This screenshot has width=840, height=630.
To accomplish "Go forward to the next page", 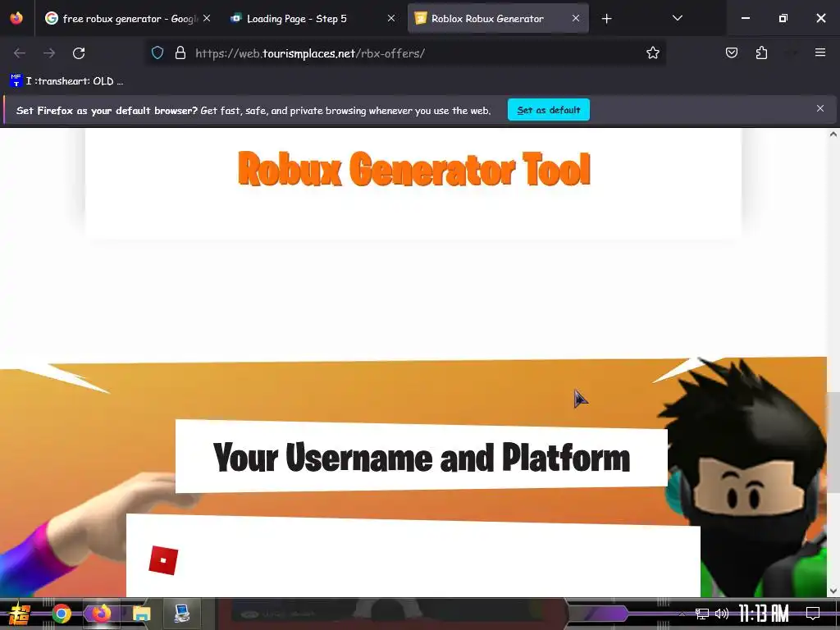I will pyautogui.click(x=49, y=53).
